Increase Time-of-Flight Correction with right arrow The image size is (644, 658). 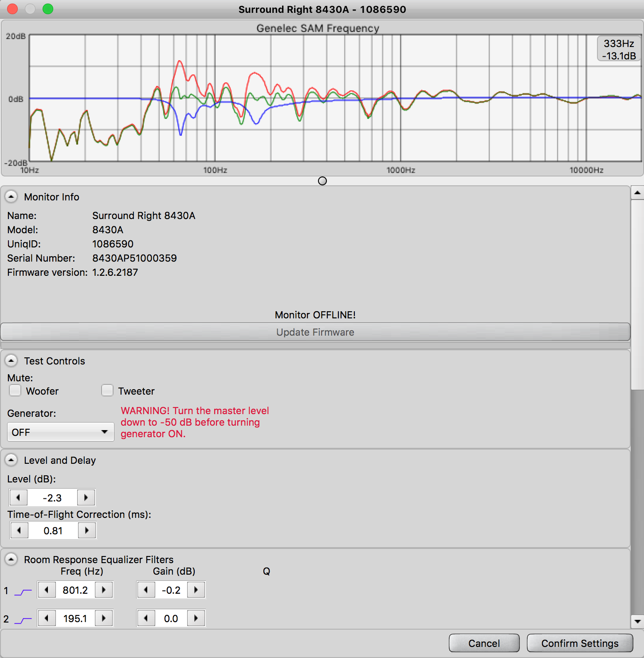87,530
